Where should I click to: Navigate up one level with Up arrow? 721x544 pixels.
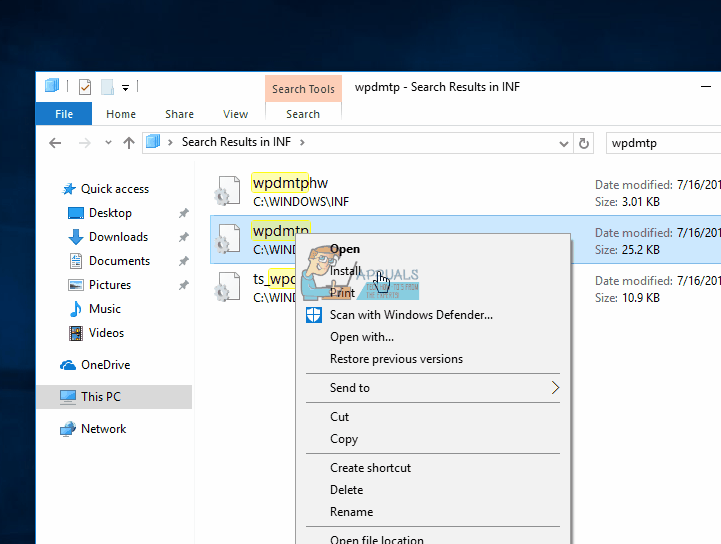point(128,143)
